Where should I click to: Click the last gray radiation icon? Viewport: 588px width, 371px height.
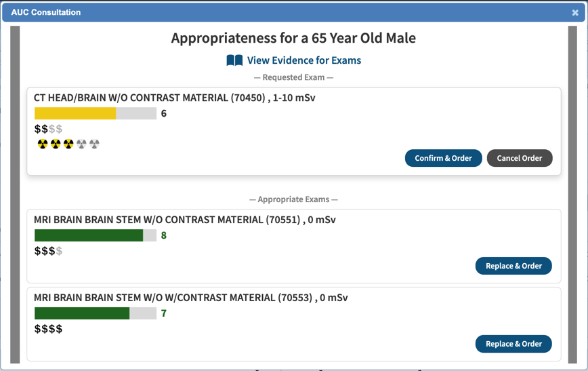pos(94,144)
